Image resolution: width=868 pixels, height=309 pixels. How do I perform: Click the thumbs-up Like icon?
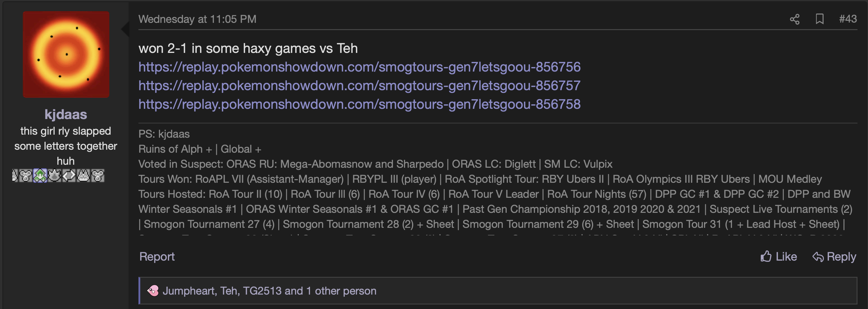coord(766,257)
